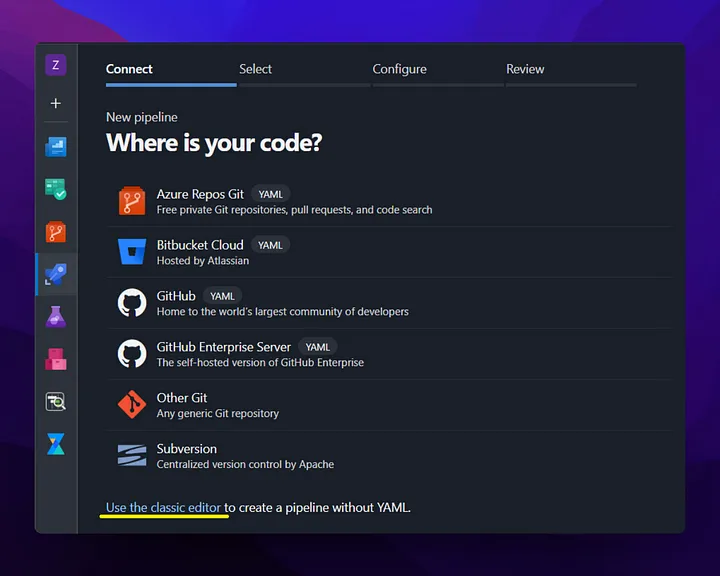
Task: Open the search-window extension icon in sidebar
Action: point(56,401)
